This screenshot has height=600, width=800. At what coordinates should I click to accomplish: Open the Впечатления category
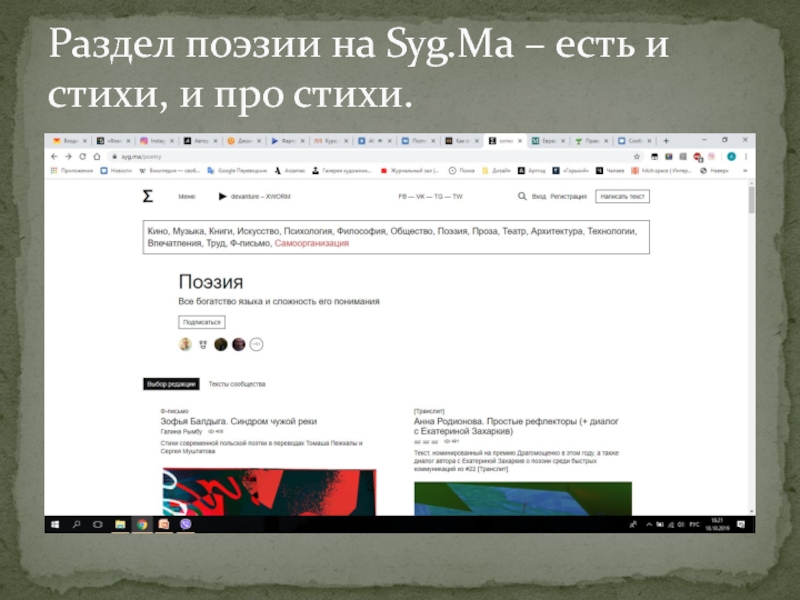[x=175, y=243]
